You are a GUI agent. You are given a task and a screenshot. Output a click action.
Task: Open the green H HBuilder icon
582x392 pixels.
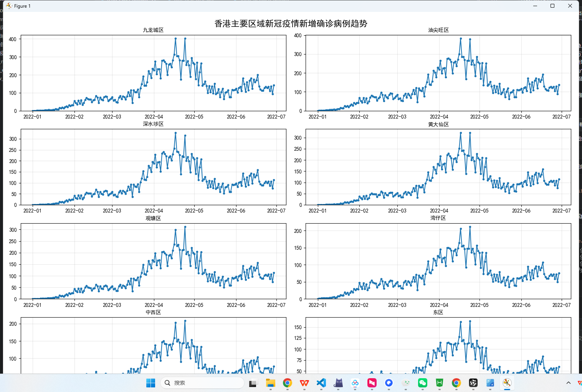point(440,383)
